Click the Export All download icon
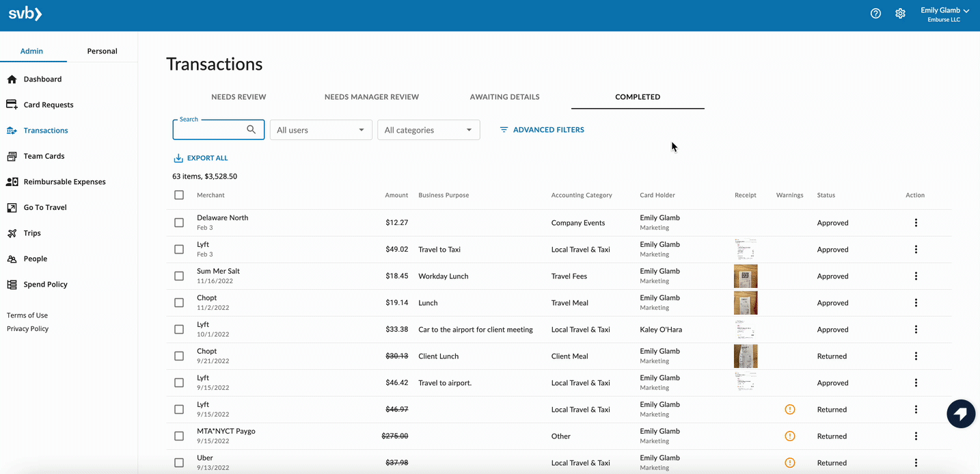This screenshot has width=980, height=474. 178,158
